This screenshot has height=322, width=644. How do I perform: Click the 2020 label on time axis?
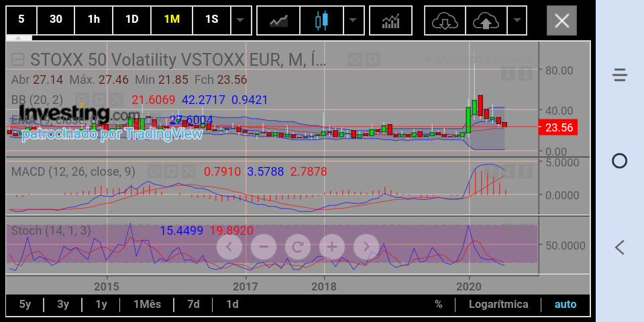click(469, 286)
